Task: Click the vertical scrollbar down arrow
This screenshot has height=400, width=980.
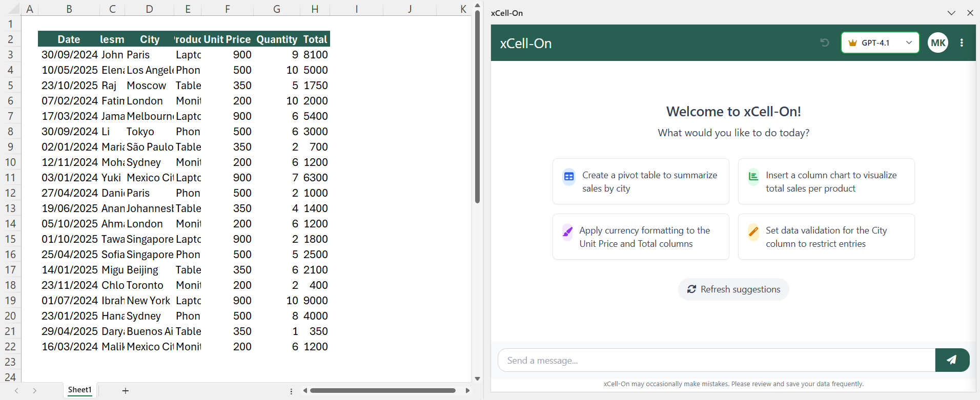Action: pyautogui.click(x=477, y=379)
